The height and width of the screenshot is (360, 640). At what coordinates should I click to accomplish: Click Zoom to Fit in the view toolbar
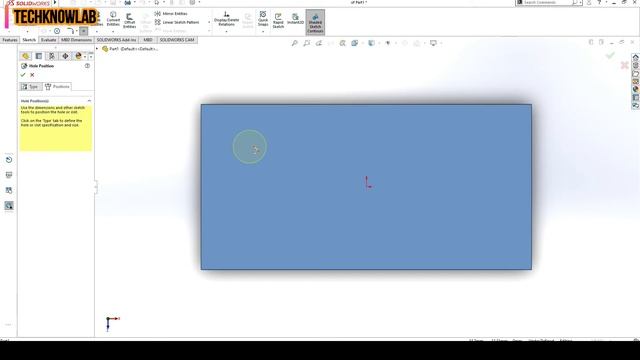294,43
